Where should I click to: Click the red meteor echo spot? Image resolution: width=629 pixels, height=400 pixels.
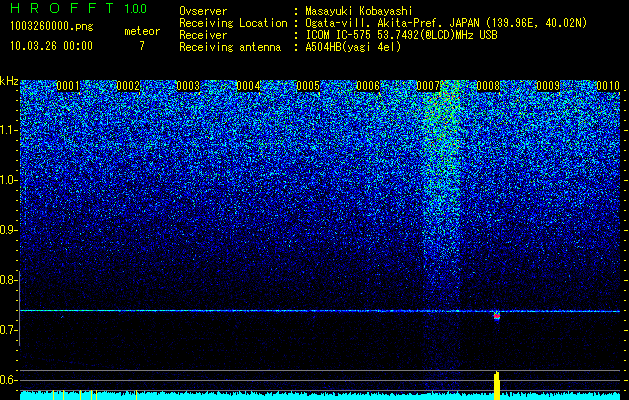pos(497,316)
